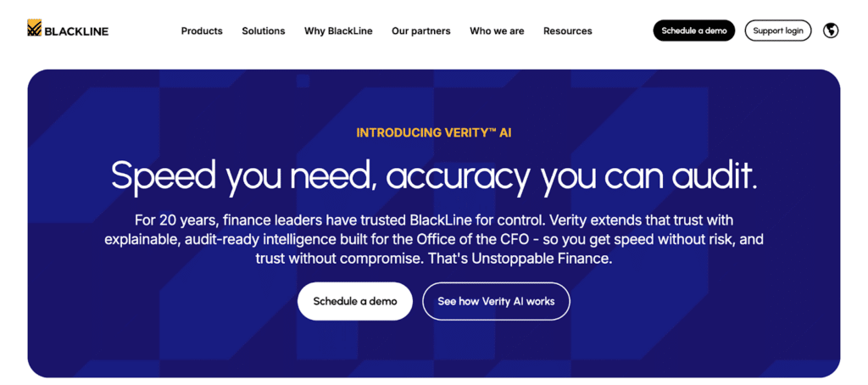
Task: Open the globe language selector
Action: tap(831, 31)
